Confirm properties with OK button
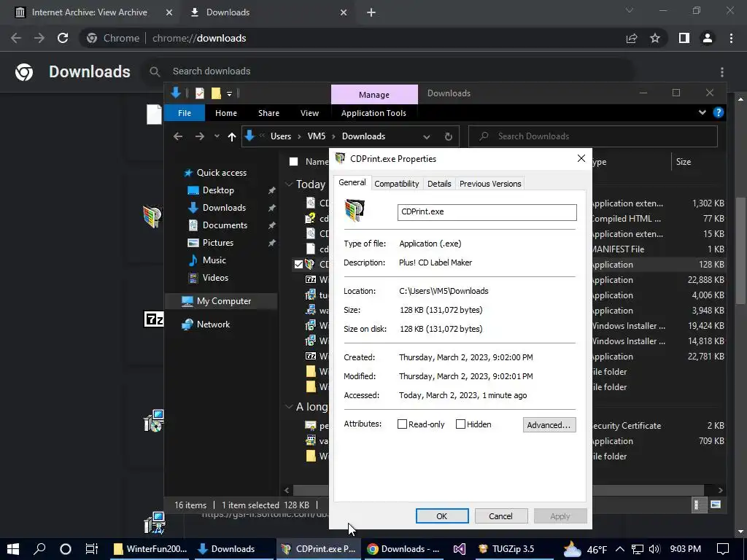747x560 pixels. 441,516
